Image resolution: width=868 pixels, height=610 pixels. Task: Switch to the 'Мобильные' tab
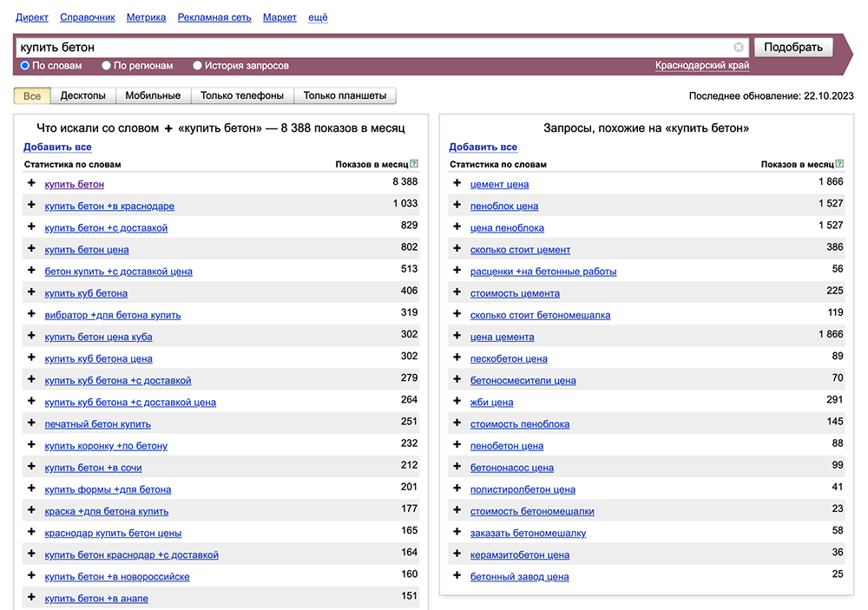click(x=153, y=95)
